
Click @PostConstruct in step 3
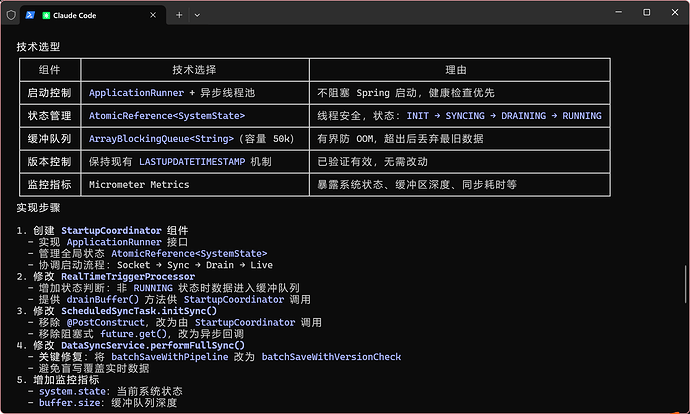(106, 322)
